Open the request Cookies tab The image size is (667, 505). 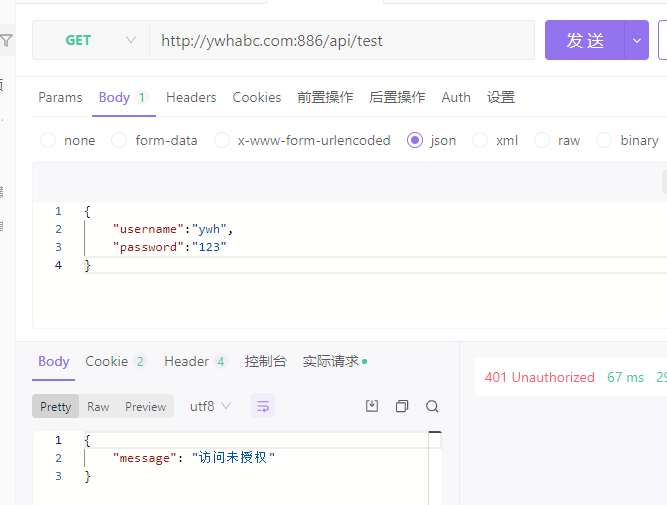257,97
